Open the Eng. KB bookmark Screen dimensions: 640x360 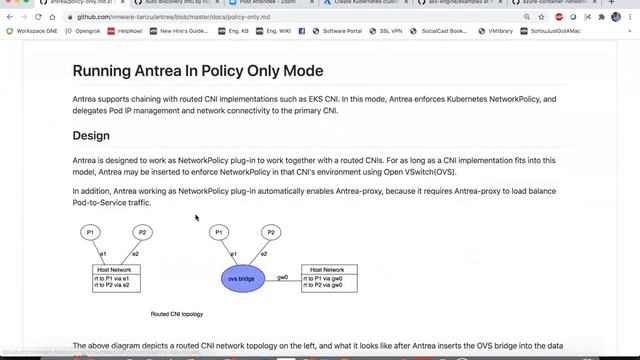pyautogui.click(x=233, y=31)
